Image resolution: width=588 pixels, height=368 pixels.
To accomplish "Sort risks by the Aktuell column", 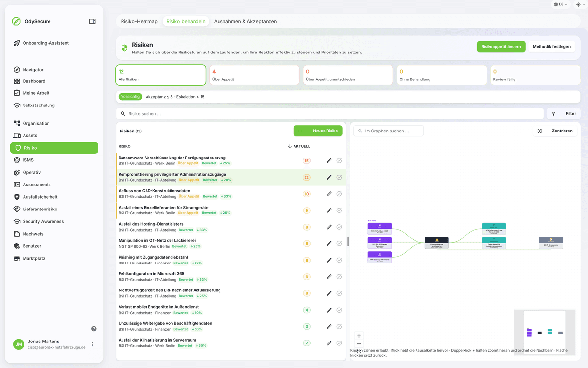I will coord(299,146).
